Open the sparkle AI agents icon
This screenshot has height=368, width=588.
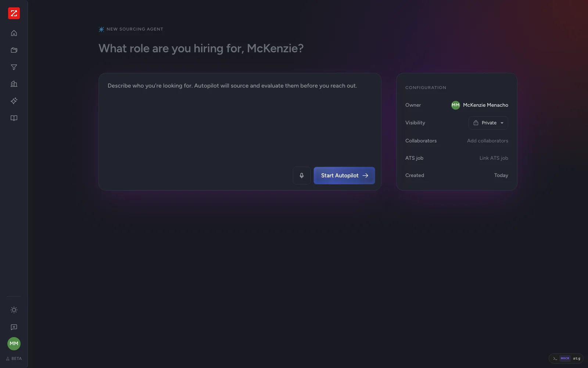14,101
